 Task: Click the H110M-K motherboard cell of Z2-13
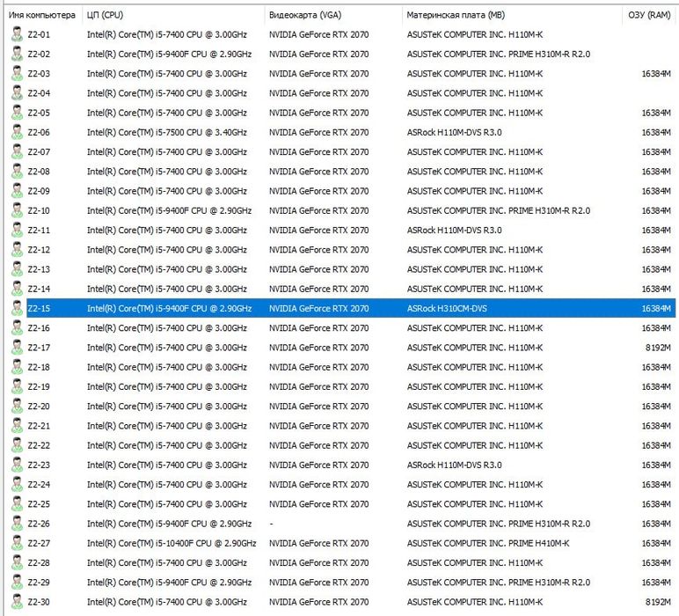[475, 269]
